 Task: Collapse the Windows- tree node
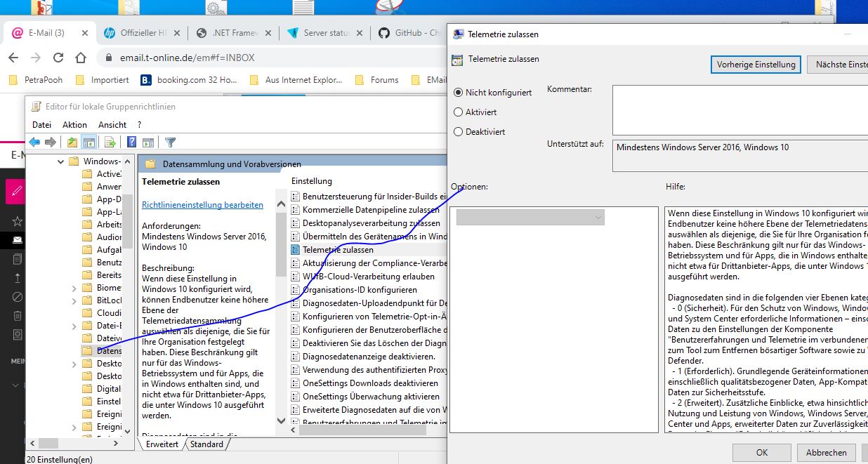coord(61,161)
